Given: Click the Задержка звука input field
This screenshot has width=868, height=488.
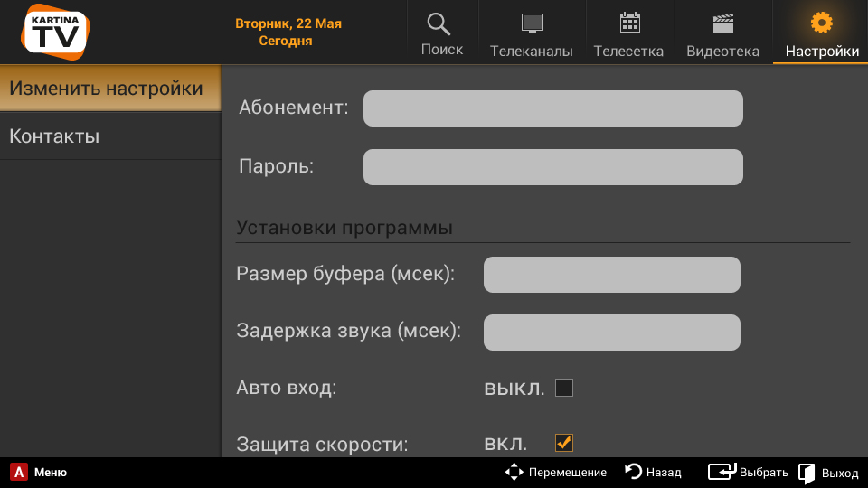Looking at the screenshot, I should click(611, 332).
